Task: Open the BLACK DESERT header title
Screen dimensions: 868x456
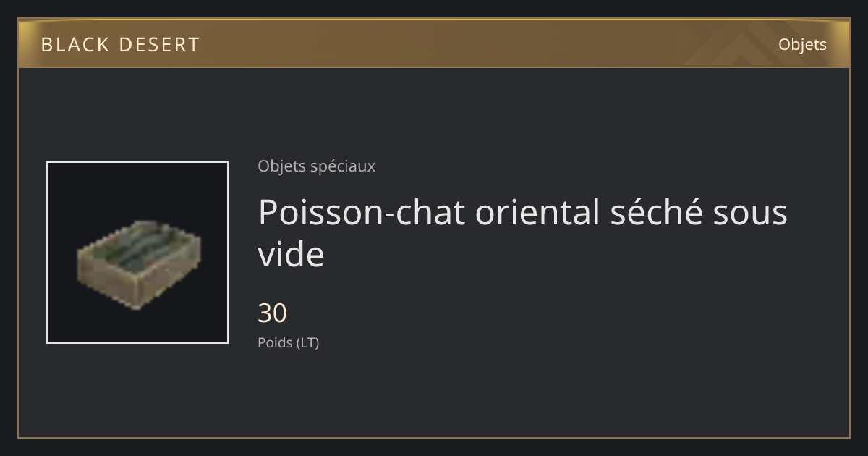Action: click(120, 45)
